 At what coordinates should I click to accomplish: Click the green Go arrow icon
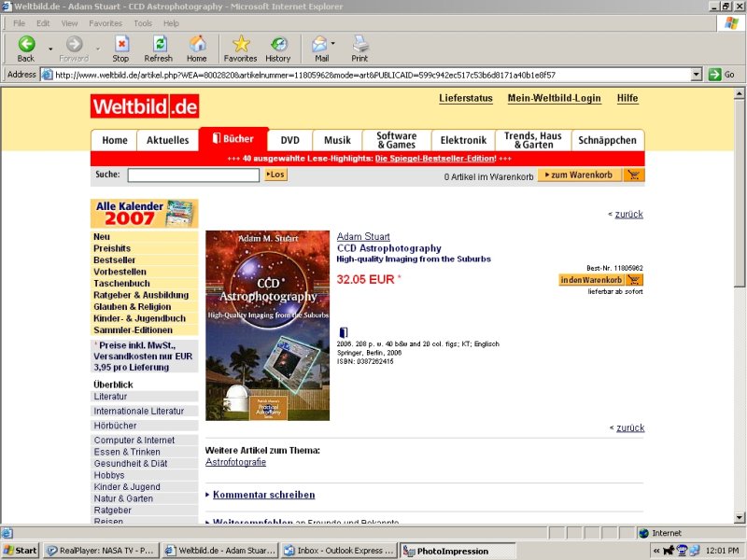point(714,75)
